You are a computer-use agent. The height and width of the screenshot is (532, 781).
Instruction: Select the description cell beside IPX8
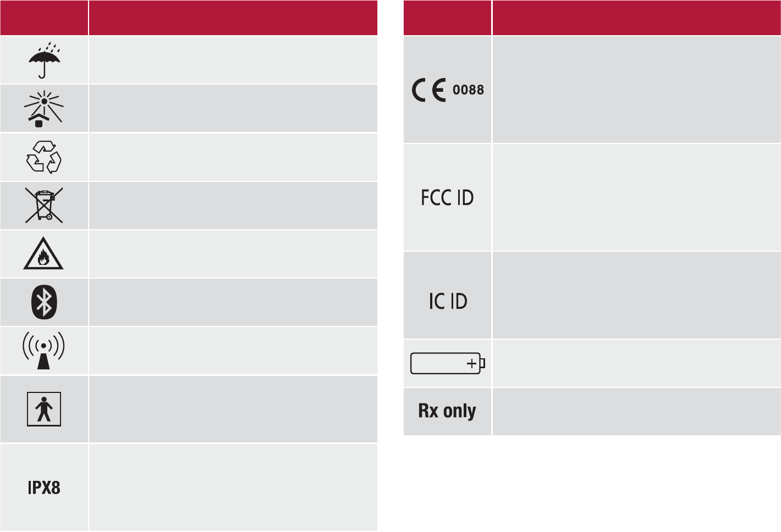click(233, 487)
